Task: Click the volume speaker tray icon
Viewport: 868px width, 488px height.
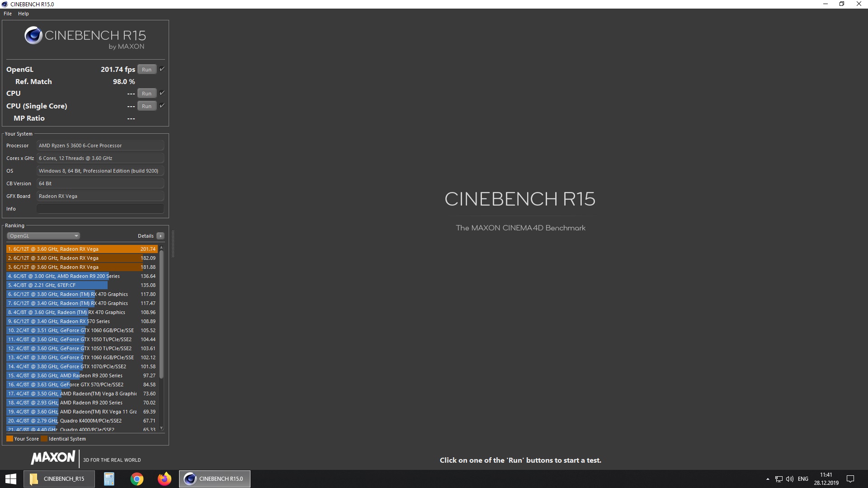Action: pos(790,479)
